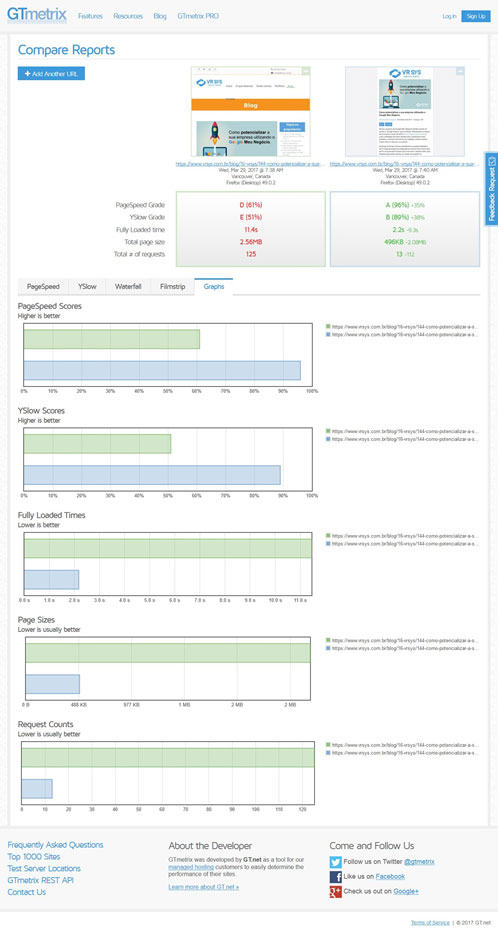Click the green bar in Page Sizes chart
Viewport: 498px width, 933px height.
[x=168, y=653]
